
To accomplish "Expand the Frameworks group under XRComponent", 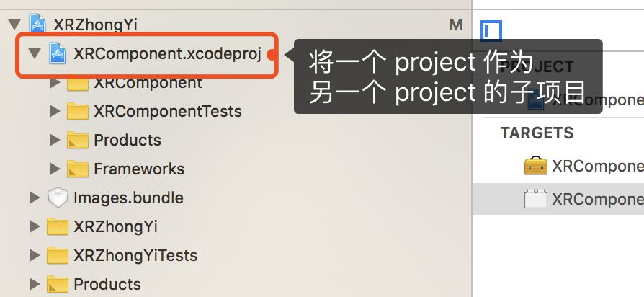I will pyautogui.click(x=55, y=169).
